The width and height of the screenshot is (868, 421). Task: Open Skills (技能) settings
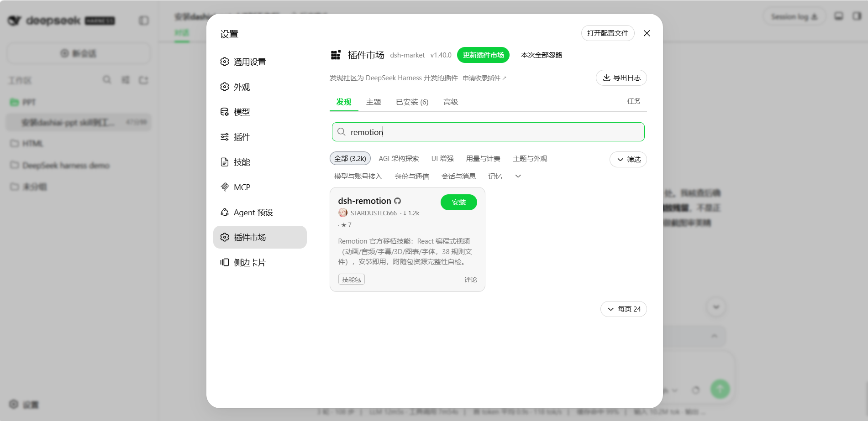pos(260,162)
